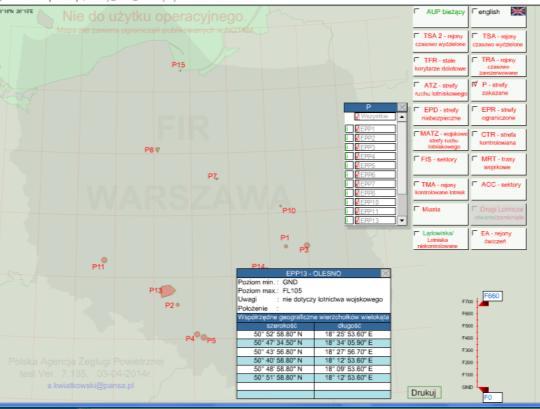The image size is (540, 409).
Task: Enable TFR stałe korytarze dolotowe checkbox
Action: point(417,60)
